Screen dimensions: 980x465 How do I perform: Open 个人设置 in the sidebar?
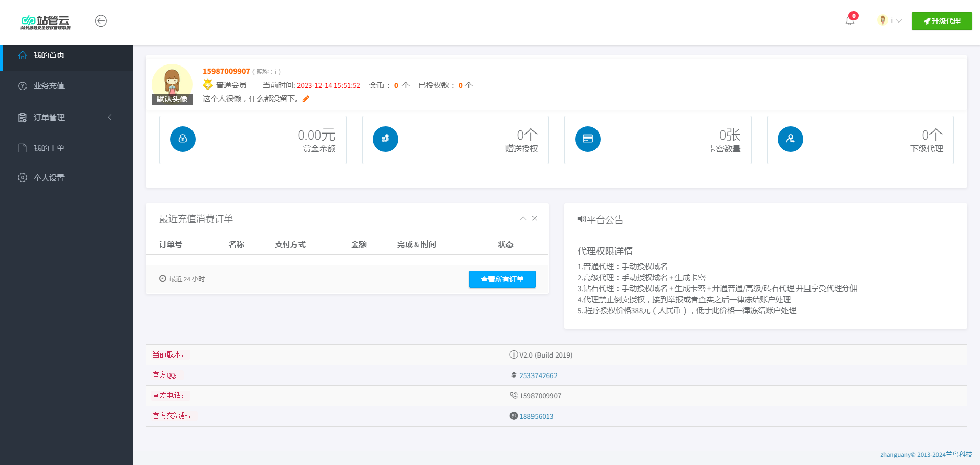click(49, 178)
